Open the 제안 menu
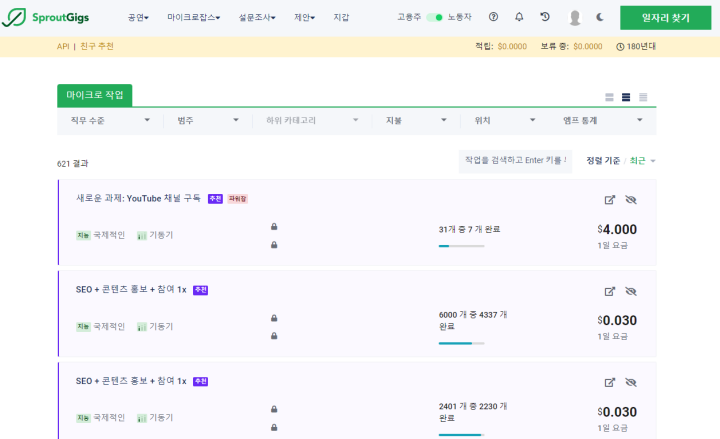 (x=304, y=17)
